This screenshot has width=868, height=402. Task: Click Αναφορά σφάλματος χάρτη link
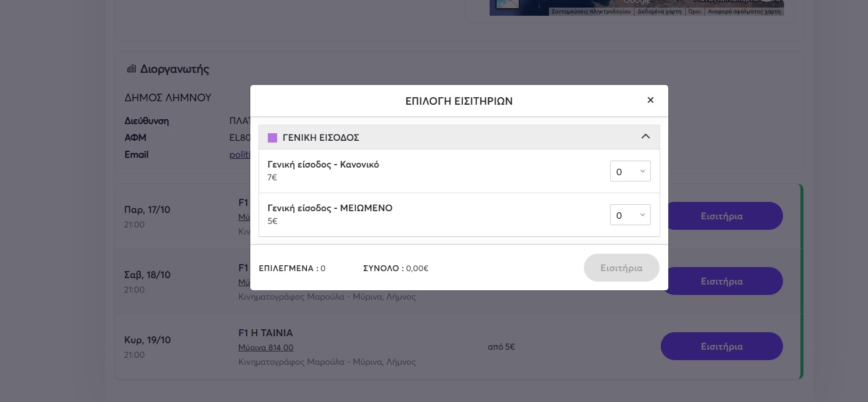pyautogui.click(x=743, y=12)
